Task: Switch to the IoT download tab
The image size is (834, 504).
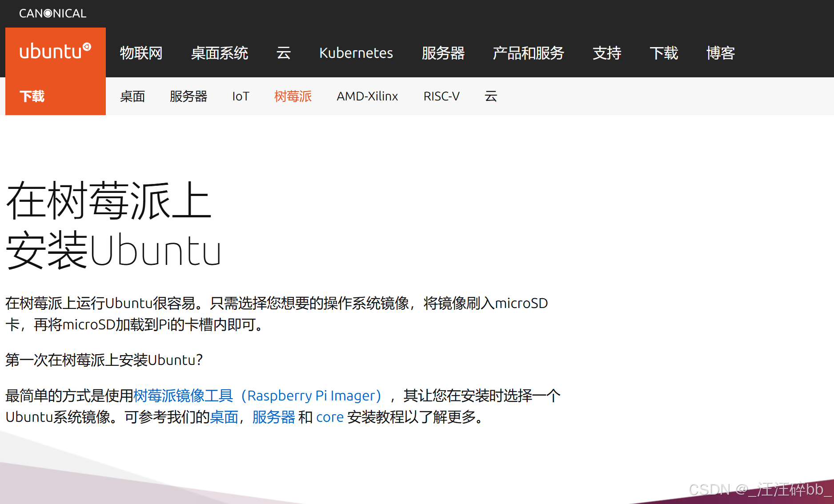Action: click(x=240, y=96)
